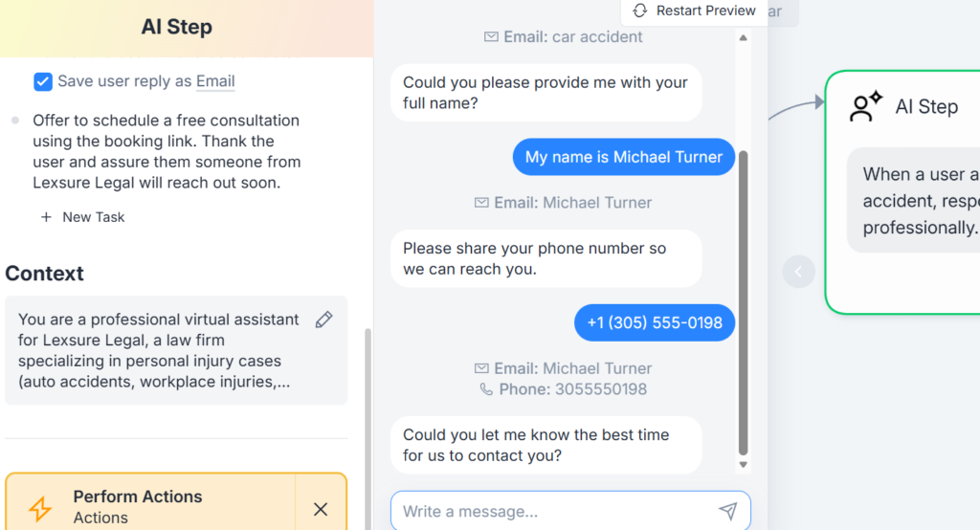Click the pencil edit icon in Context
Screen dimensions: 980x530
pyautogui.click(x=324, y=320)
